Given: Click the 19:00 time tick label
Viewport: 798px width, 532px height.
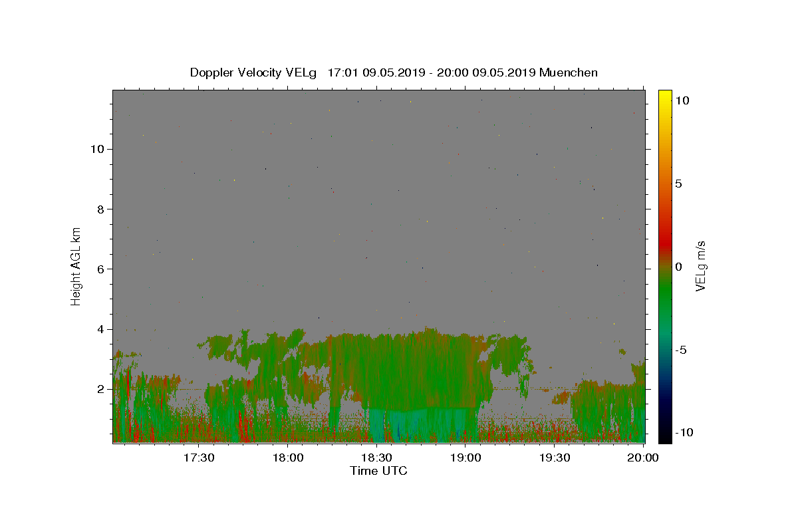Looking at the screenshot, I should tap(465, 458).
